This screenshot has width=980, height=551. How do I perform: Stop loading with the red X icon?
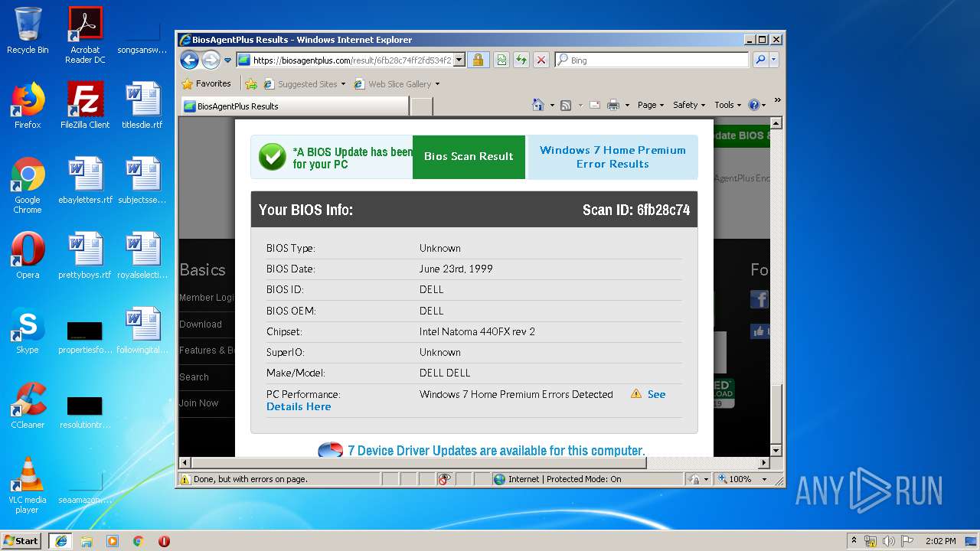click(541, 60)
